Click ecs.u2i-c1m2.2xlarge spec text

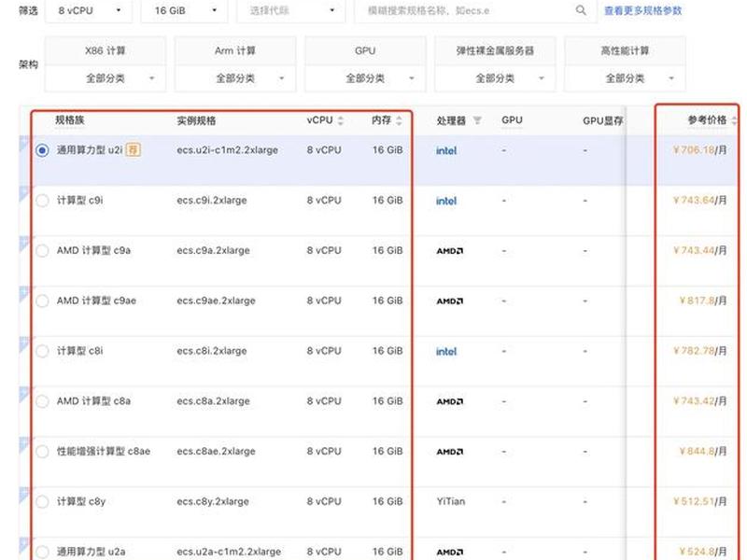(x=227, y=150)
